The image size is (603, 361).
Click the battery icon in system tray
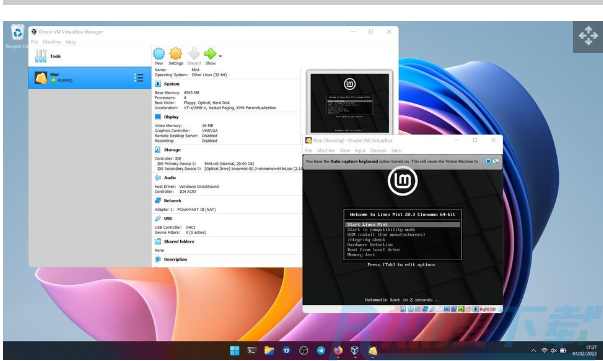click(x=563, y=351)
